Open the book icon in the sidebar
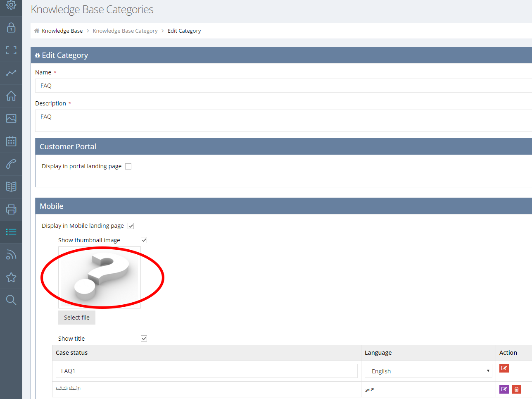The image size is (532, 399). (x=11, y=186)
